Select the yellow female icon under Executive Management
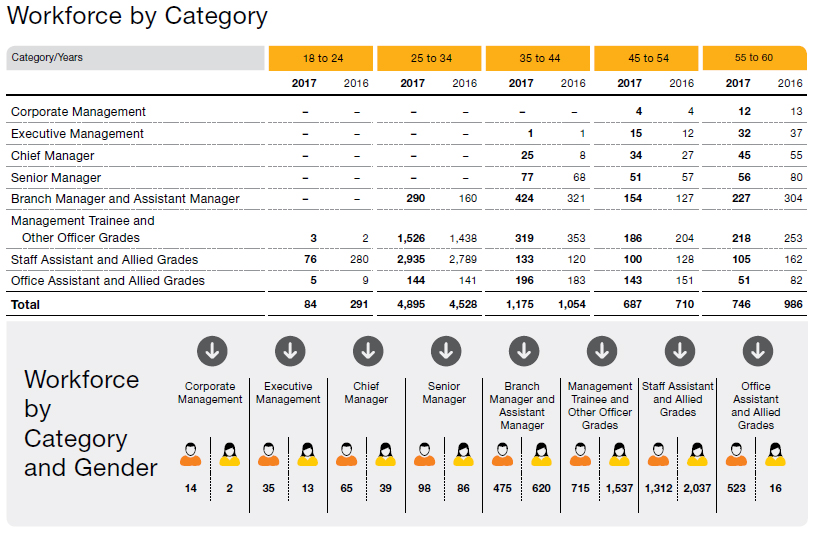 point(307,455)
